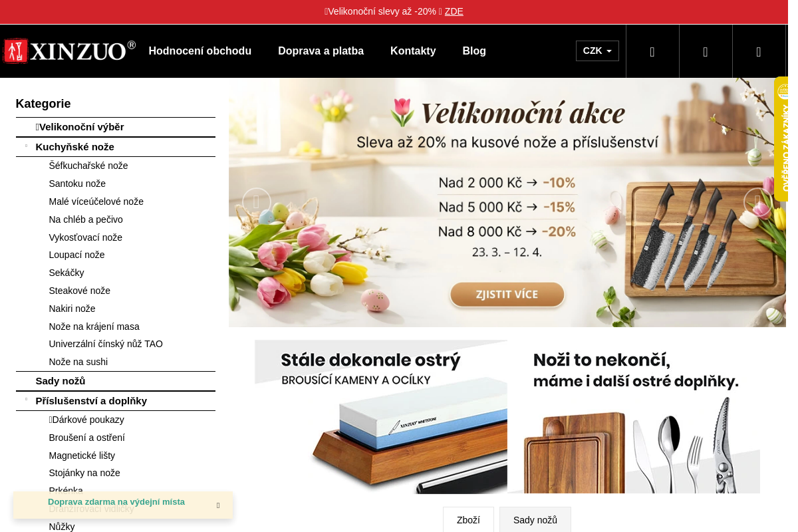Collapse the Kuchyňské nože category

[x=26, y=146]
